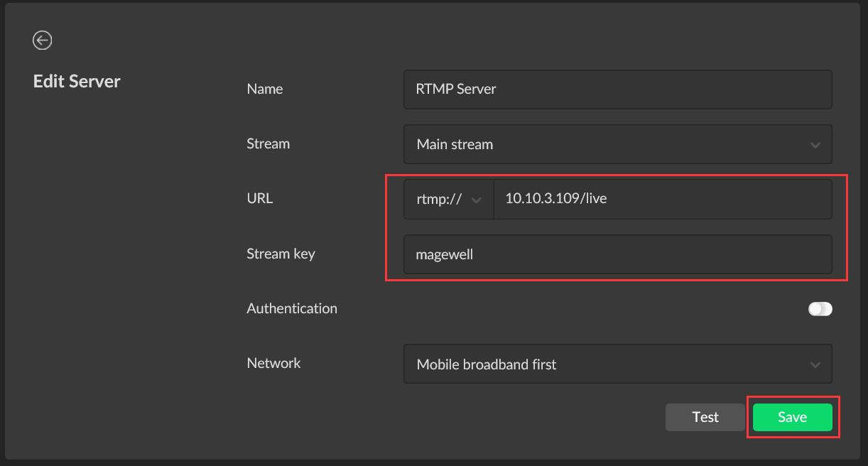This screenshot has width=868, height=466.
Task: Expand the rtmp:// protocol dropdown
Action: click(448, 200)
